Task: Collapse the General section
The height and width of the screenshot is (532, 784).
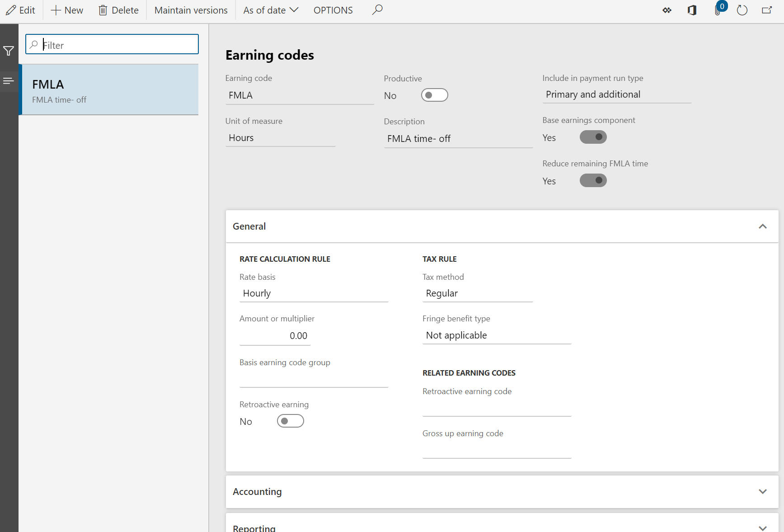Action: (x=762, y=226)
